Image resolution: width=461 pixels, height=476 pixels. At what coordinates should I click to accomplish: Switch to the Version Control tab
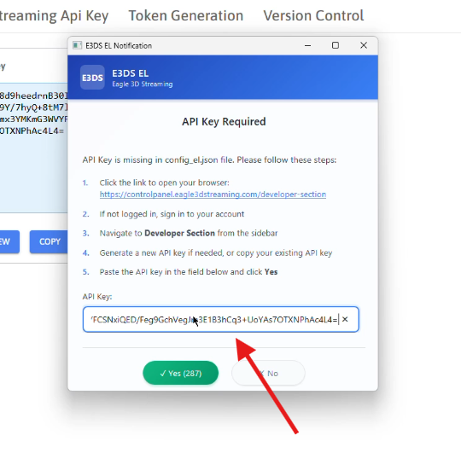[313, 16]
